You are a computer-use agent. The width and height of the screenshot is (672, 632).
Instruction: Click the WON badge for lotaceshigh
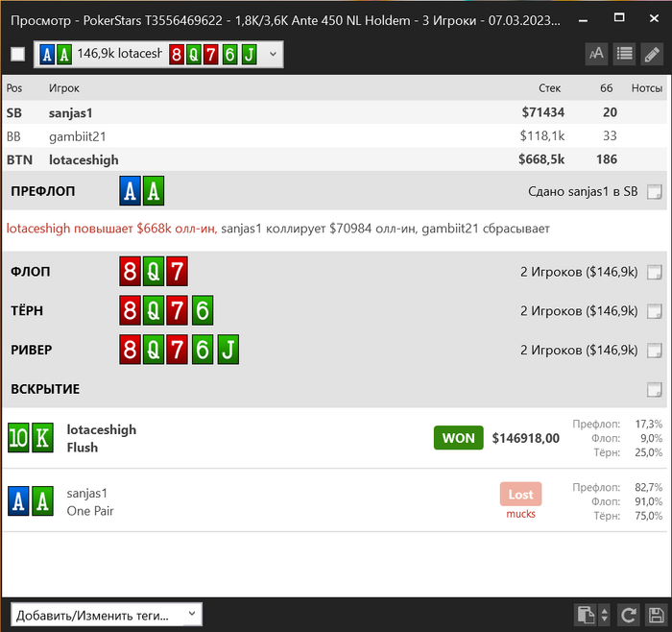click(458, 438)
